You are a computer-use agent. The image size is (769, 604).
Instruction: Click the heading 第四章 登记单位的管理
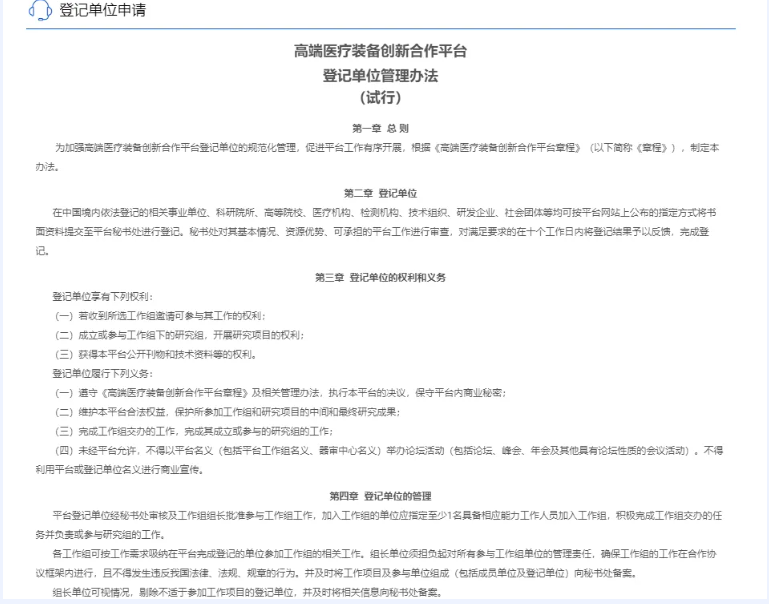pos(380,496)
